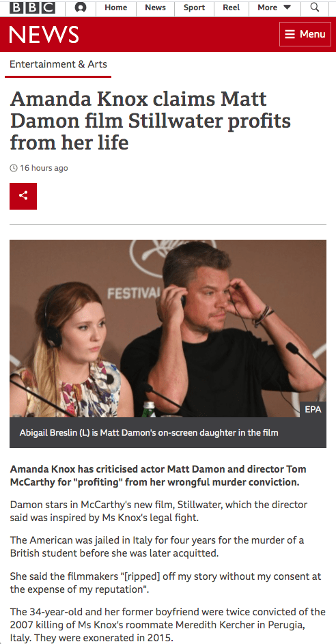
Task: Click the Amanda Knox article headline
Action: pos(150,121)
